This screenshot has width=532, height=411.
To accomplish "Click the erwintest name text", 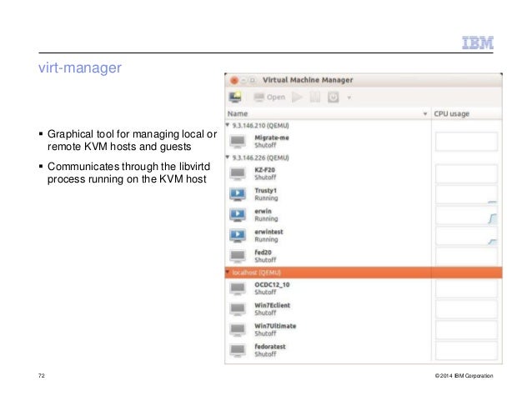I will (269, 232).
